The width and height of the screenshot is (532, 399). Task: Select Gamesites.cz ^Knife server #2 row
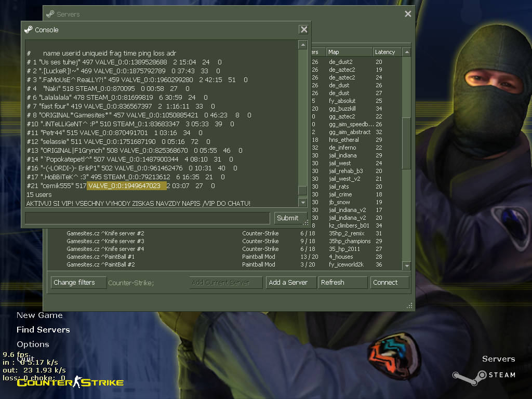(224, 233)
